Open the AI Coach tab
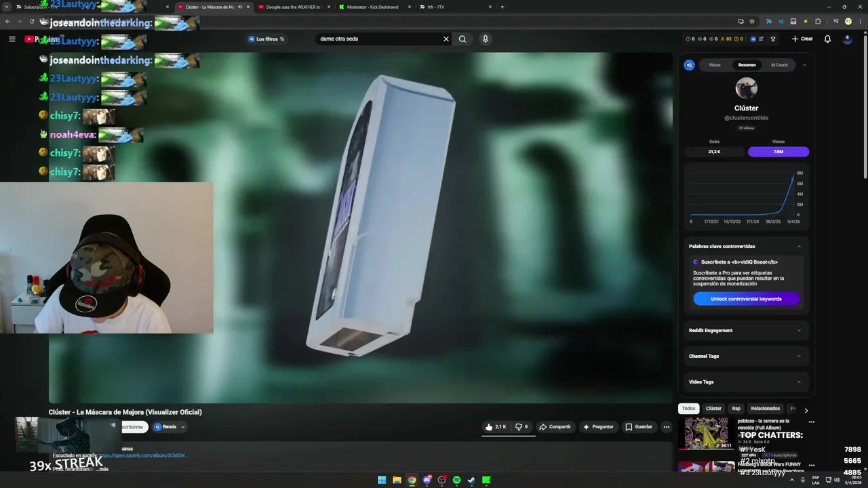Viewport: 868px width, 488px height. pyautogui.click(x=779, y=65)
